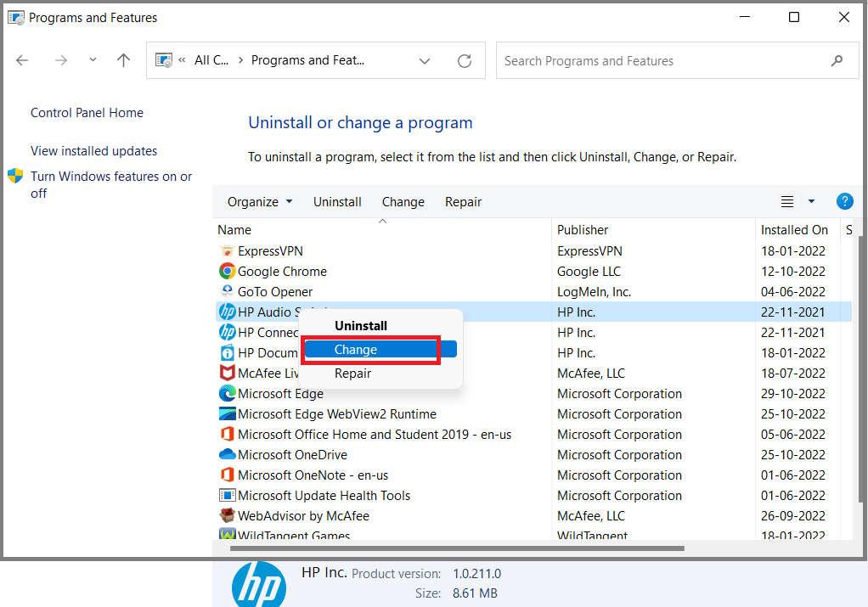Click the Microsoft OneDrive cloud icon
The height and width of the screenshot is (607, 868).
click(x=226, y=454)
